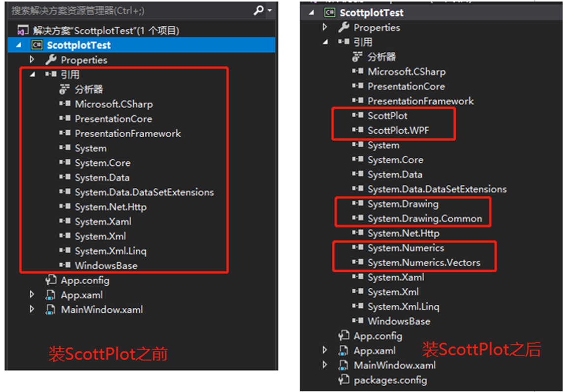This screenshot has height=392, width=565.
Task: Select PresentationFramework in left panel
Action: click(127, 134)
